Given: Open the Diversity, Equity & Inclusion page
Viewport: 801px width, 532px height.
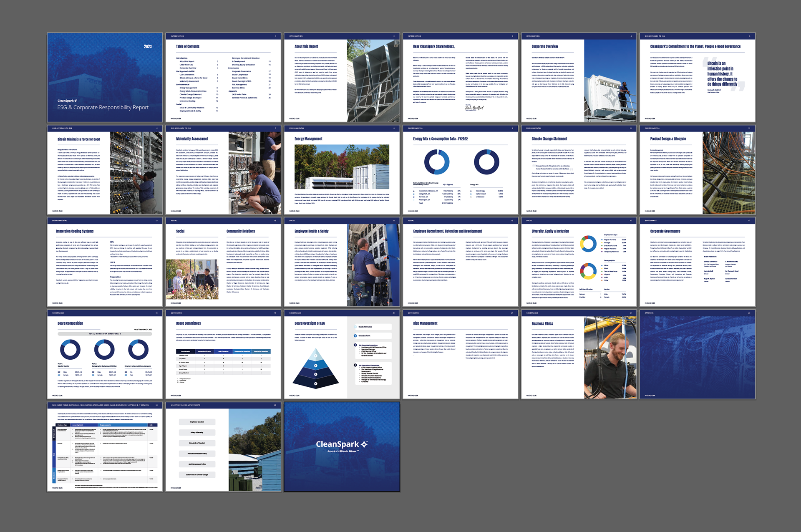Looking at the screenshot, I should [579, 262].
